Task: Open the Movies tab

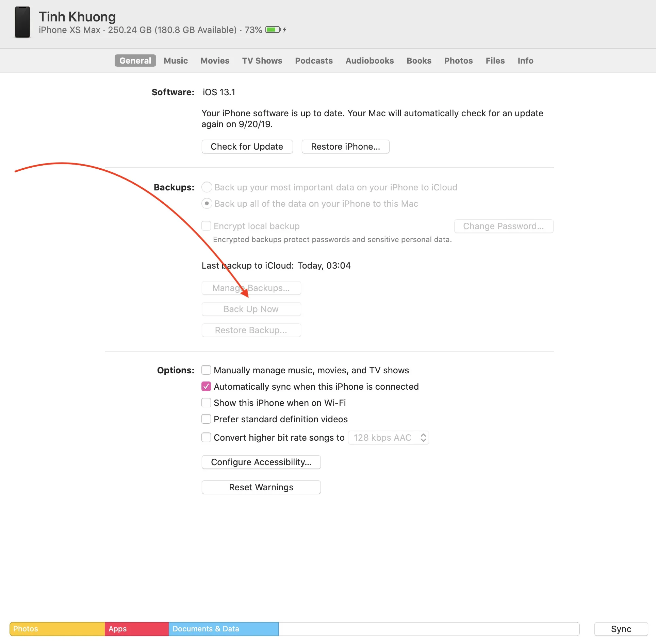Action: 215,61
